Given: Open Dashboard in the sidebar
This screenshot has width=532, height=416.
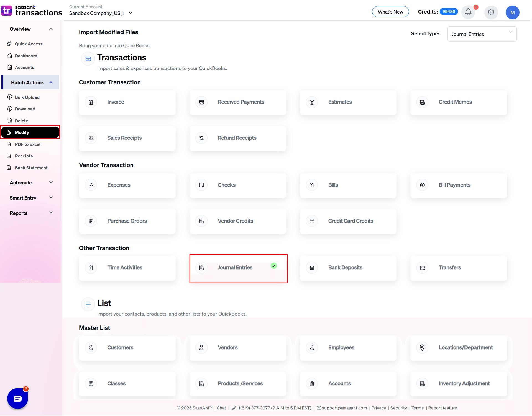Looking at the screenshot, I should (x=26, y=56).
